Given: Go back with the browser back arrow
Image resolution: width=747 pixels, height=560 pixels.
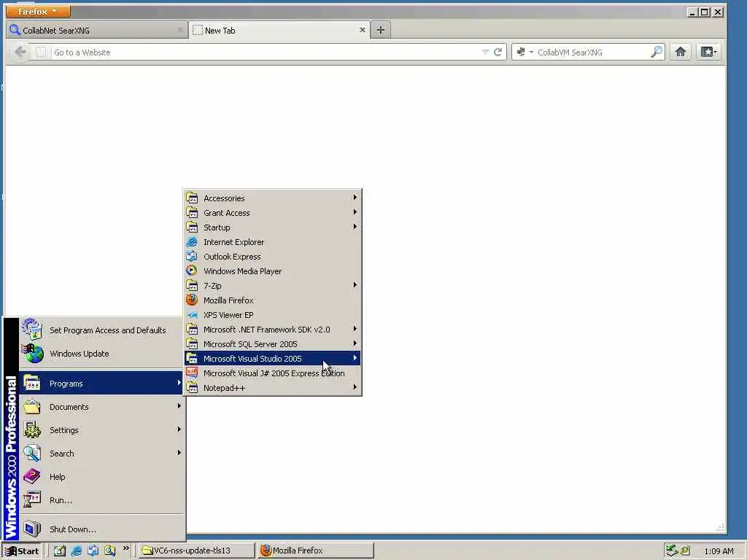Looking at the screenshot, I should [20, 52].
